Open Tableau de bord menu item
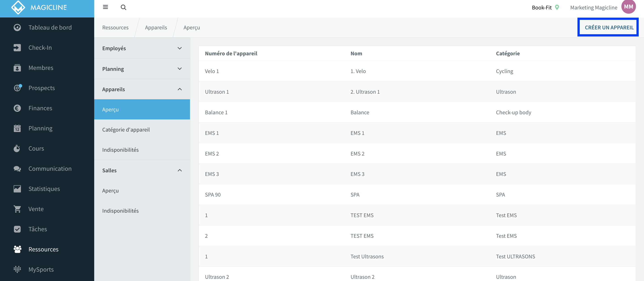 tap(47, 27)
